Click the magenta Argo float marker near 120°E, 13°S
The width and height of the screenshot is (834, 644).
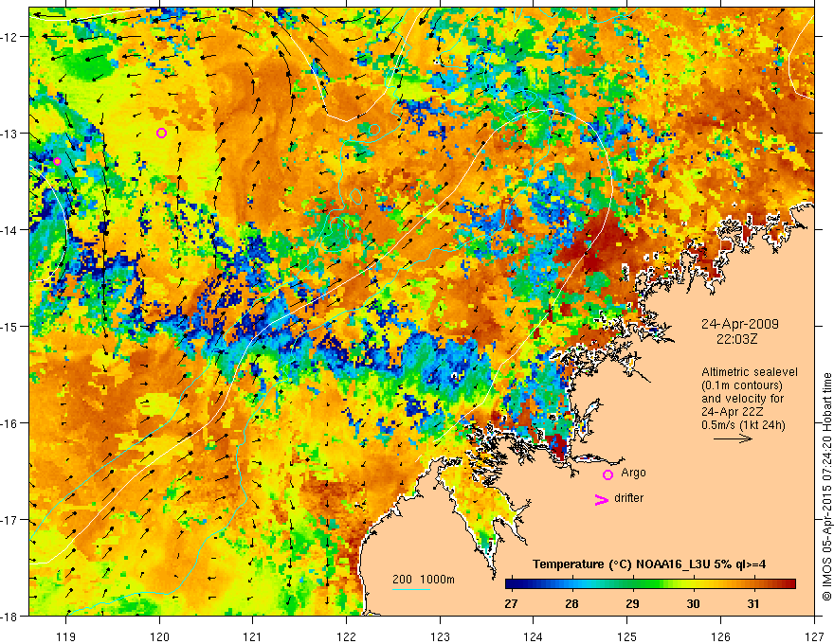pos(162,133)
